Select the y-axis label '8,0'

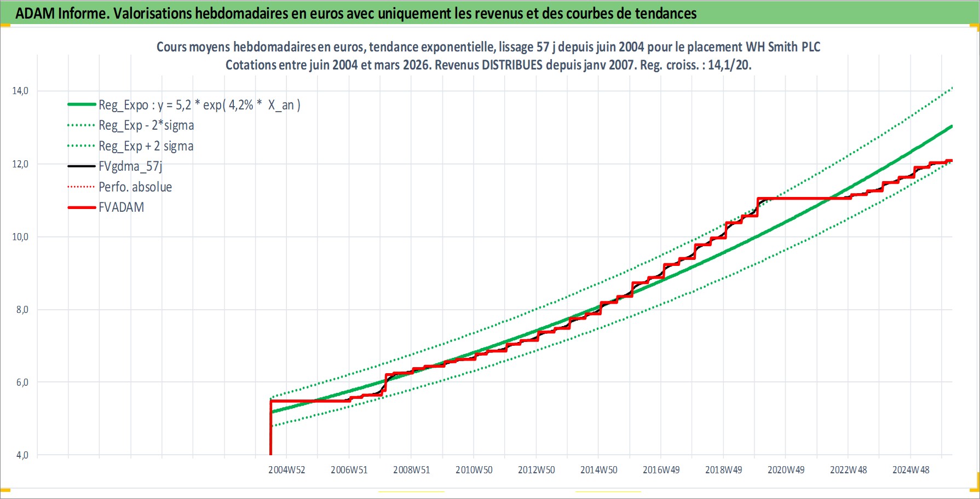pyautogui.click(x=22, y=310)
